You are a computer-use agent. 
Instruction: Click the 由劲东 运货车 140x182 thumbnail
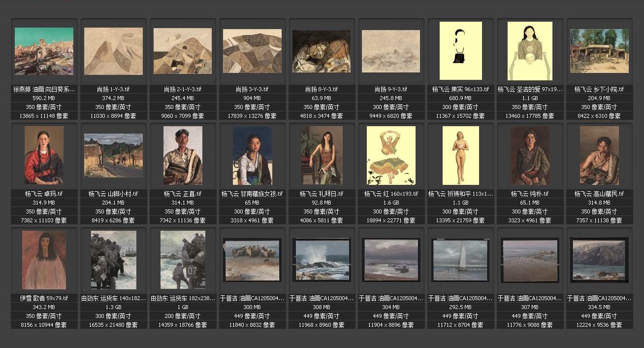click(113, 260)
